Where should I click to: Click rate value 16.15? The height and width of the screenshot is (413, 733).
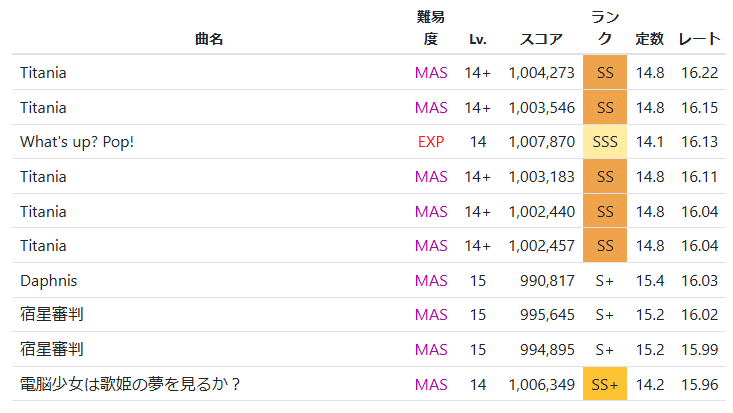coord(699,108)
